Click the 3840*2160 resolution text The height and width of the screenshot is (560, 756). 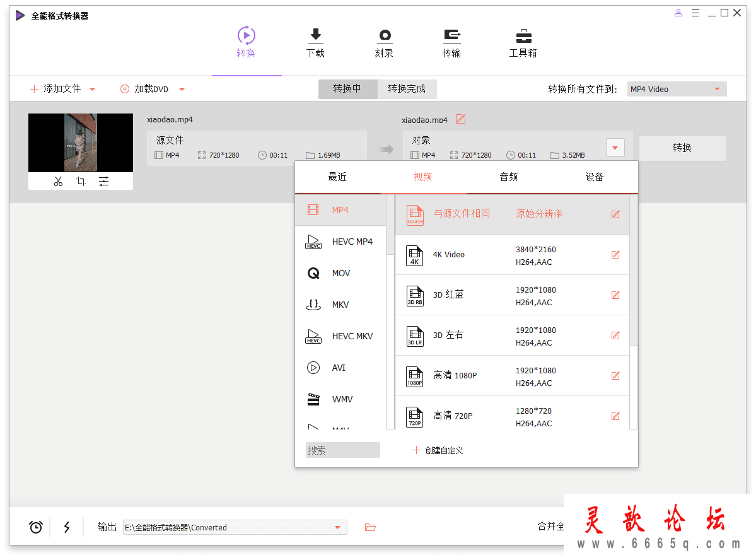536,249
